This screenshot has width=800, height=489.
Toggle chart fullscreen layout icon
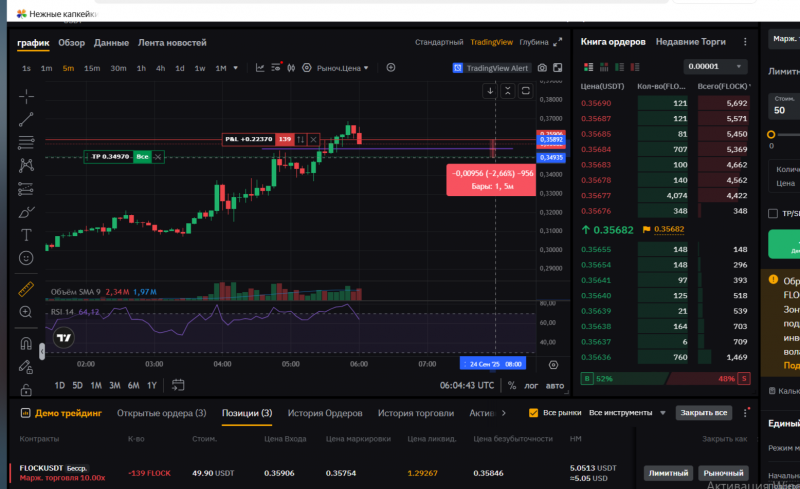point(558,68)
